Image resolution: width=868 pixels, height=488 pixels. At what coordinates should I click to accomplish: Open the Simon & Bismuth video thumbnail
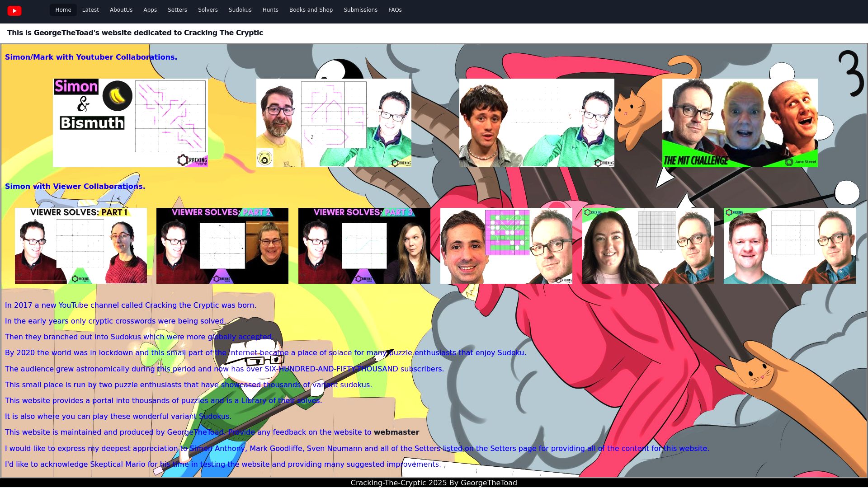click(130, 123)
